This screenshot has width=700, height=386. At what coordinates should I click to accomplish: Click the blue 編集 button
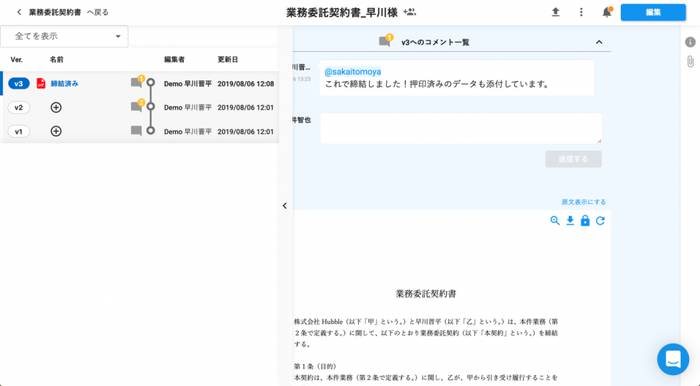pyautogui.click(x=653, y=12)
